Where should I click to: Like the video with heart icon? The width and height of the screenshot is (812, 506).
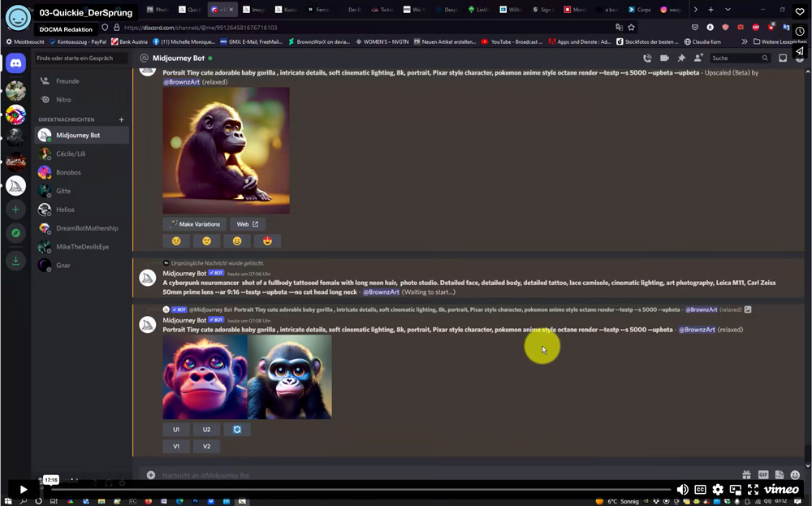pyautogui.click(x=800, y=11)
